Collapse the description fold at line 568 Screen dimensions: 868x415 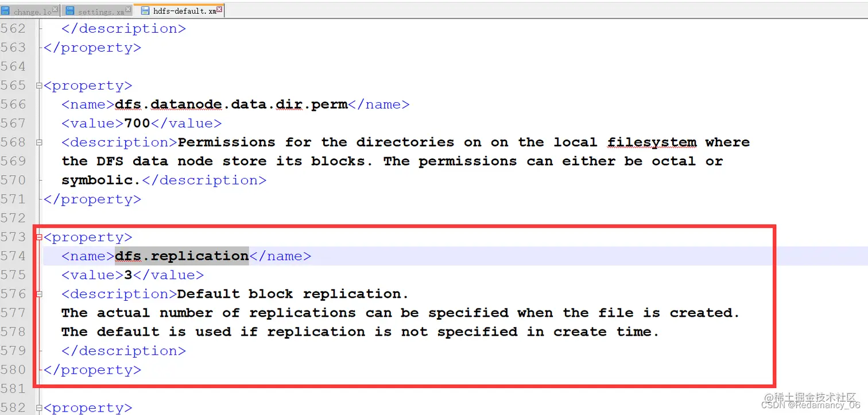point(39,142)
